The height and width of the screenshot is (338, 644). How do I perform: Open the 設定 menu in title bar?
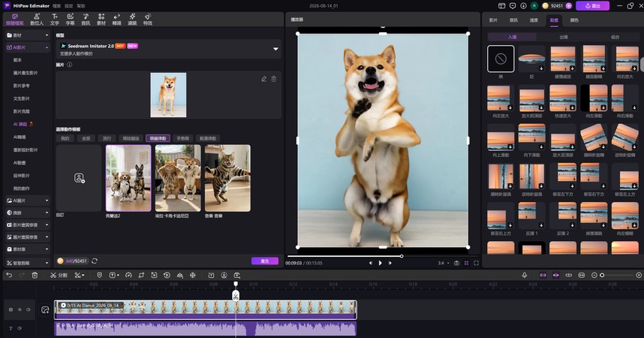coord(68,6)
